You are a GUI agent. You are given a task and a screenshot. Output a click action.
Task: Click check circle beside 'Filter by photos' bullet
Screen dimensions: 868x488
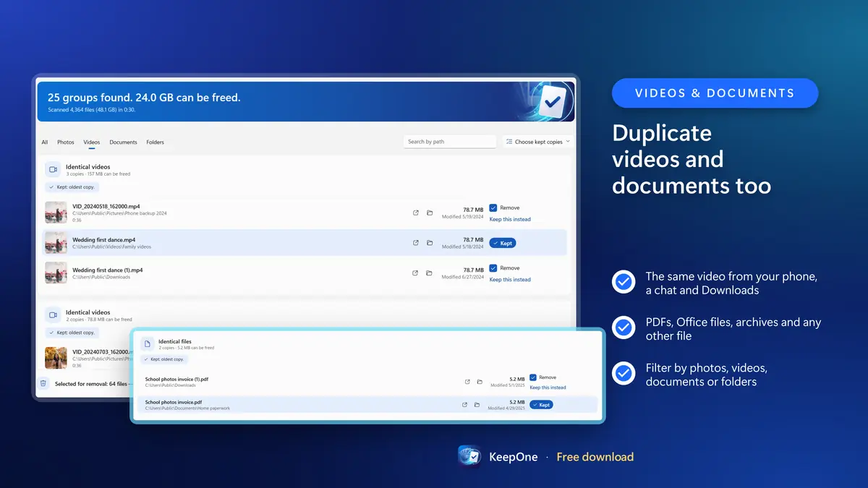624,374
